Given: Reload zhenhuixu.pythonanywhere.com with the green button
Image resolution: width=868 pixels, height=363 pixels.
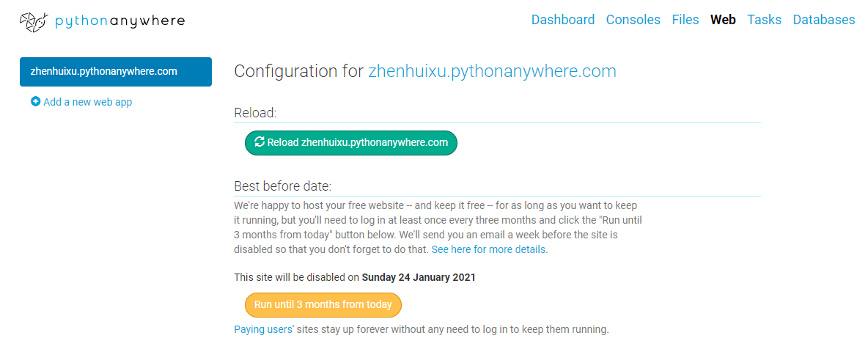Looking at the screenshot, I should coord(351,143).
